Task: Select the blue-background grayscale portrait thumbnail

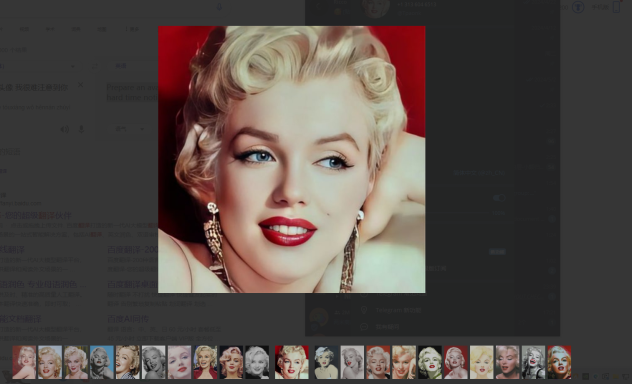Action: point(102,362)
